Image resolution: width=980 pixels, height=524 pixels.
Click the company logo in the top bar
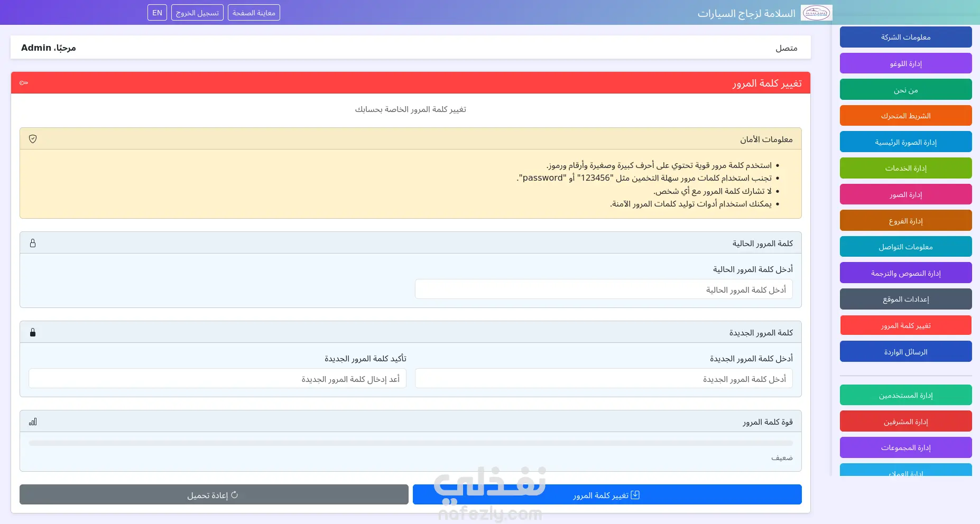point(816,13)
